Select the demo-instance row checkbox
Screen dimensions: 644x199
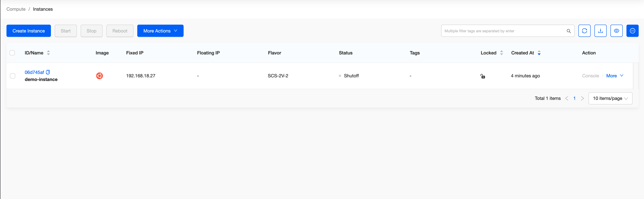tap(13, 76)
